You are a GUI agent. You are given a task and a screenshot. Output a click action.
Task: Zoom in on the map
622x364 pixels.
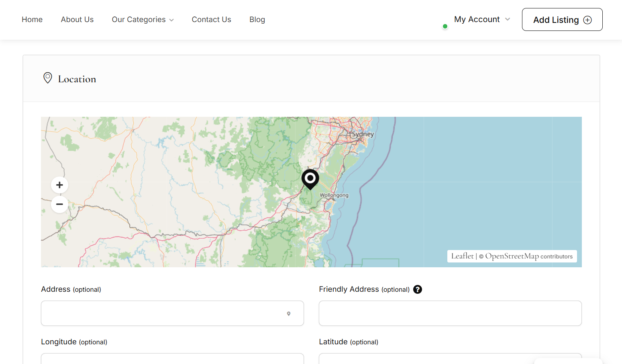(x=59, y=185)
